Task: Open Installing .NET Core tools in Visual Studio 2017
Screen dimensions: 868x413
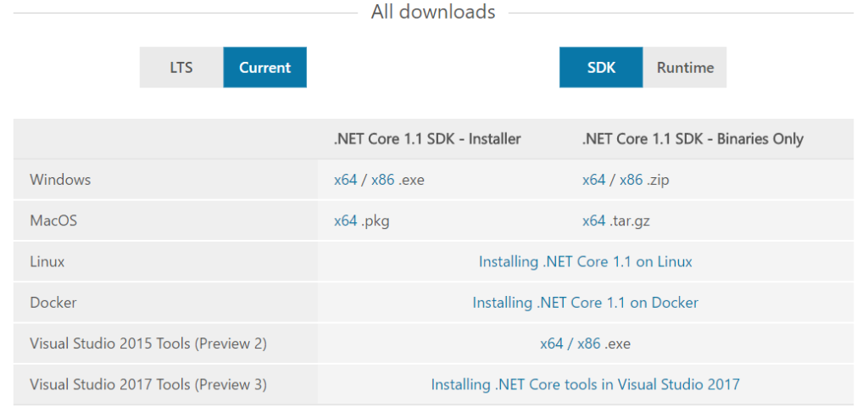Action: coord(586,384)
